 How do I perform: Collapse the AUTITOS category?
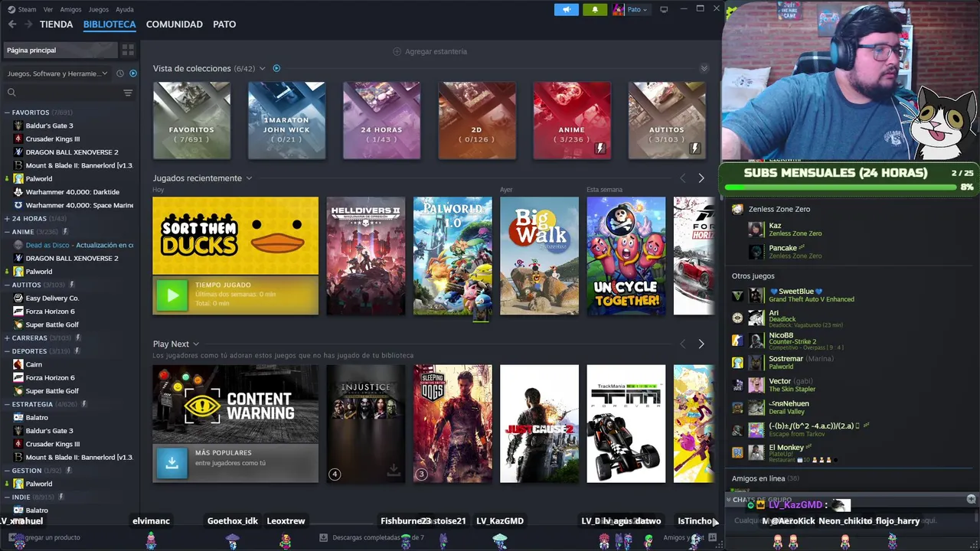pyautogui.click(x=7, y=285)
